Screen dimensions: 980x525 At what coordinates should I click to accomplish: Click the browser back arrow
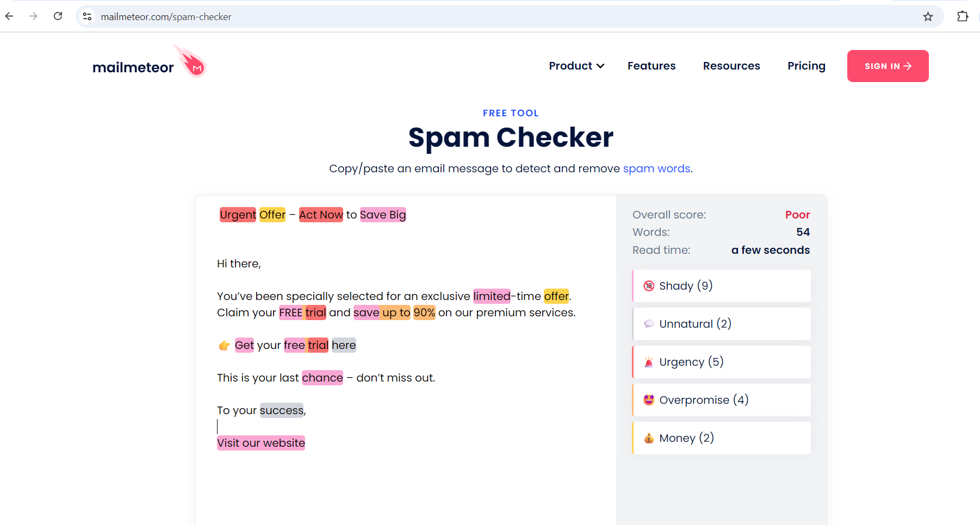coord(9,16)
